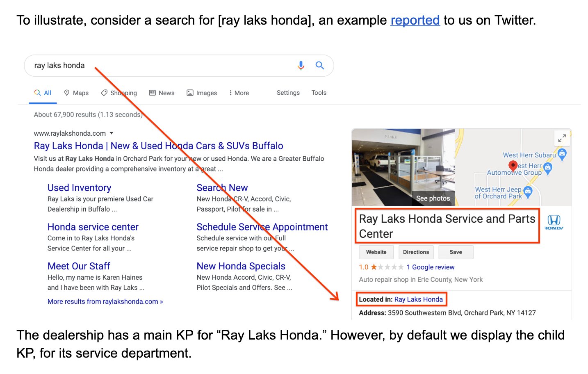Viewport: 588px width, 374px height.
Task: Open the Search New sitelink
Action: (x=222, y=188)
